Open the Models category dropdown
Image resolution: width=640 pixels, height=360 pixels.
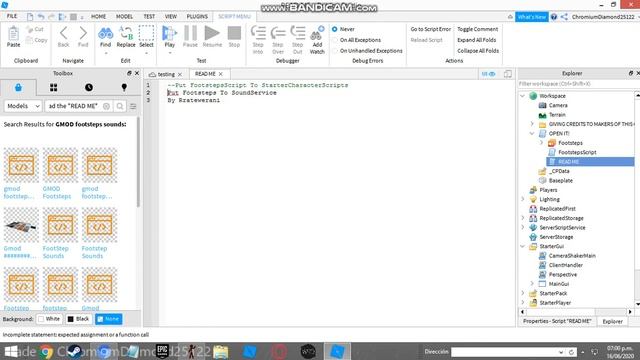point(23,106)
